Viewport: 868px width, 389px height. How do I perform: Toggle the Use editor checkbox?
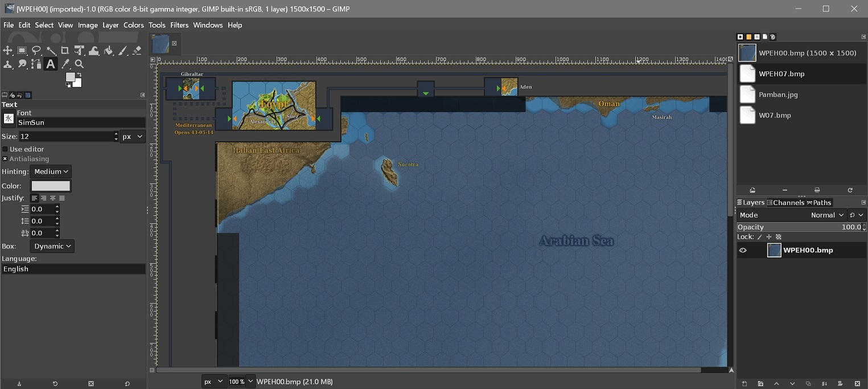[5, 149]
